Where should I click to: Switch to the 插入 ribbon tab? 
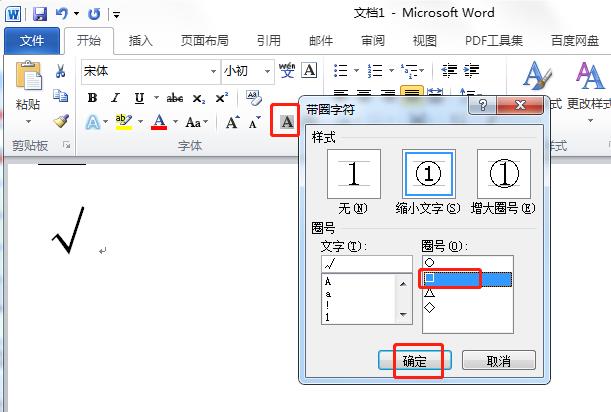[x=141, y=41]
